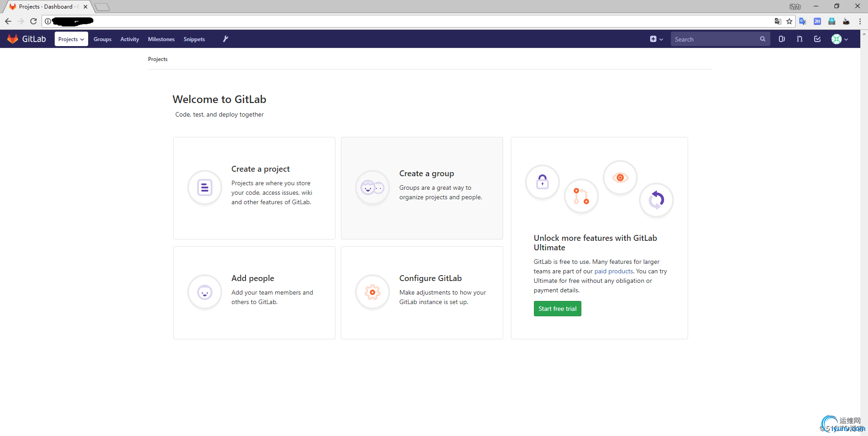
Task: Open the Configure GitLab card title
Action: point(430,278)
